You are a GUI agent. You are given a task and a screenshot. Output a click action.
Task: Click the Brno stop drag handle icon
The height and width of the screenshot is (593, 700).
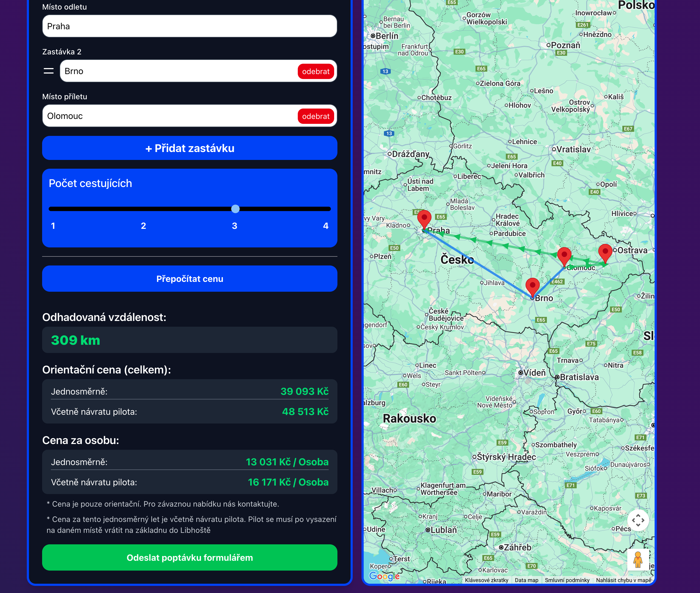click(49, 71)
